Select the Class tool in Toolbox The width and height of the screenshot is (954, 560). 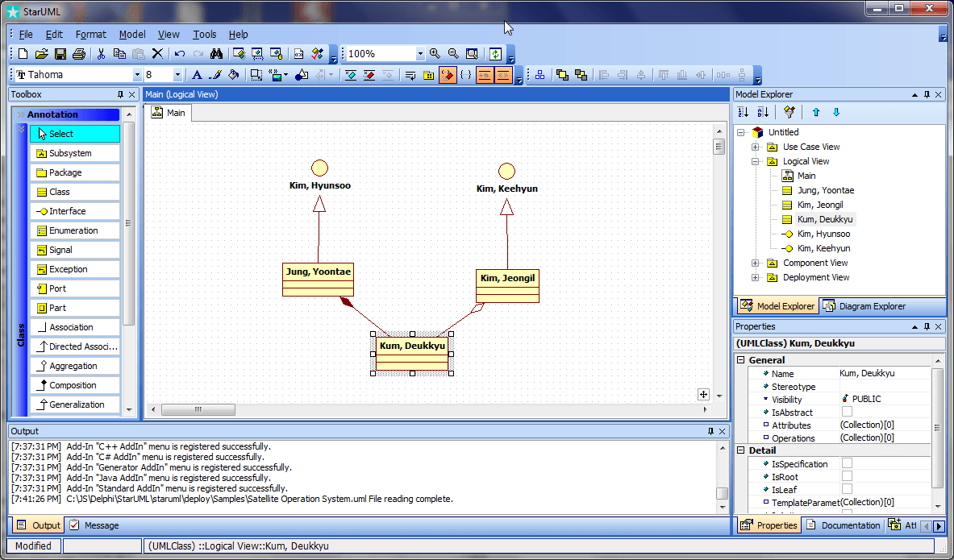(x=74, y=192)
